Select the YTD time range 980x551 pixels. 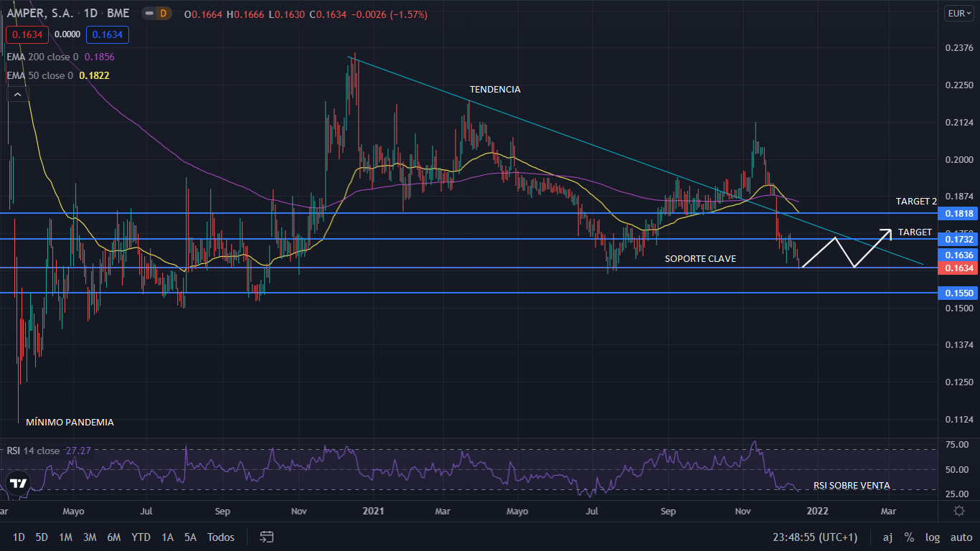tap(141, 537)
